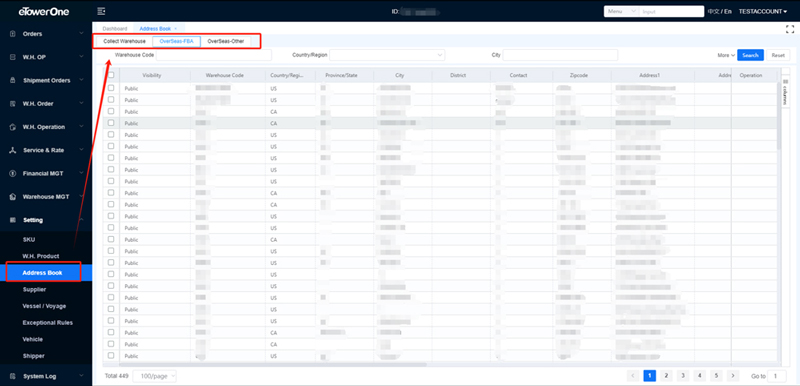Switch language via 中文 / En

point(719,11)
